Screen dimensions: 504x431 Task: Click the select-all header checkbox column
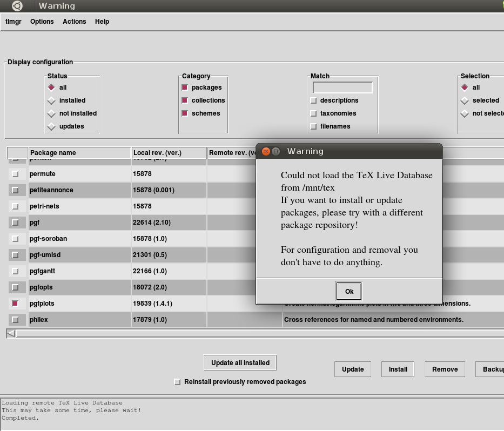coord(17,153)
